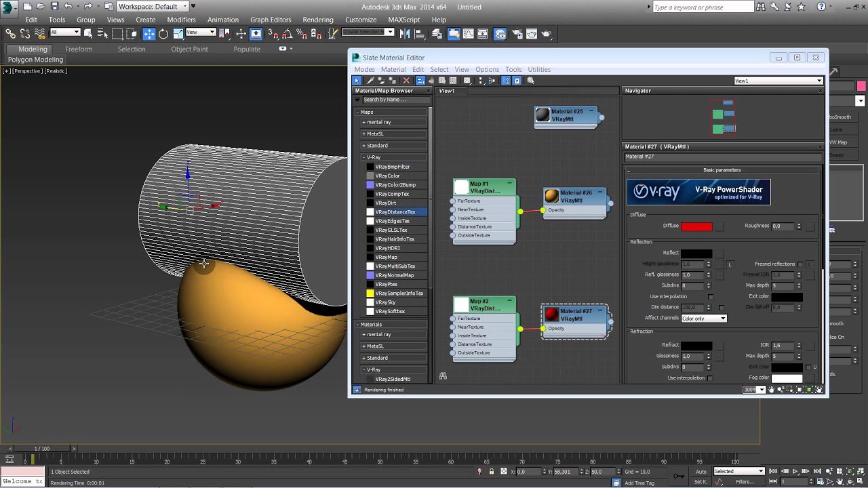The height and width of the screenshot is (488, 868).
Task: Click the Filters... button
Action: (745, 482)
